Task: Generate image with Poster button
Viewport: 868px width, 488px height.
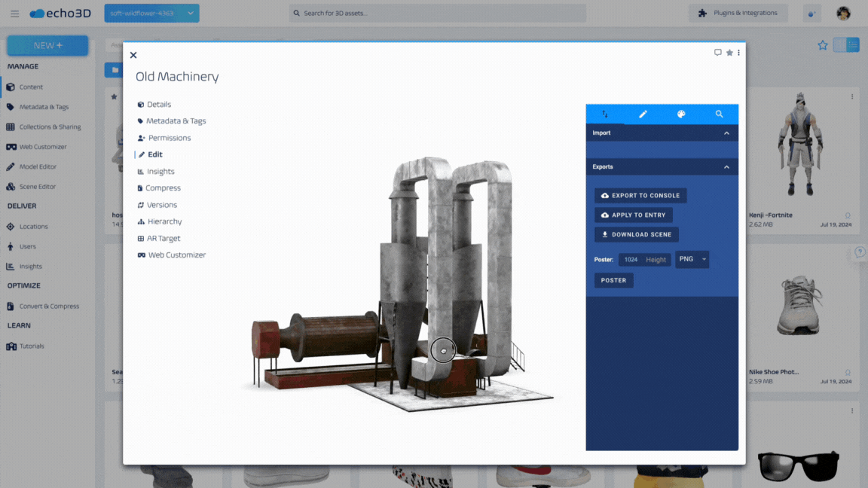Action: pyautogui.click(x=613, y=280)
